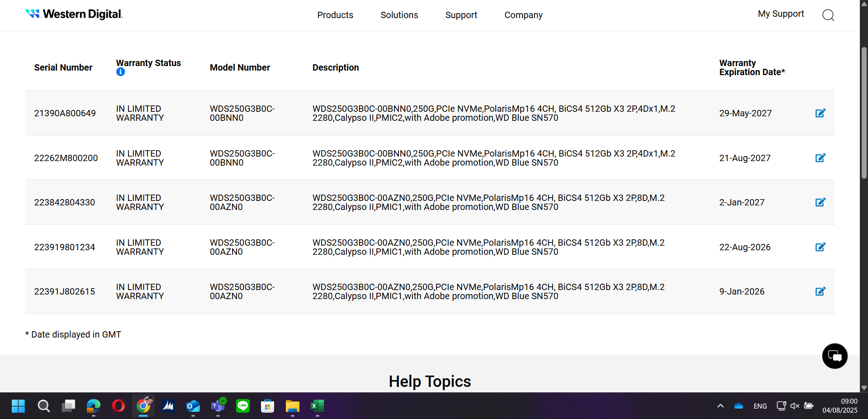Click the display tray icon next to ENG
The height and width of the screenshot is (419, 868).
pyautogui.click(x=781, y=406)
